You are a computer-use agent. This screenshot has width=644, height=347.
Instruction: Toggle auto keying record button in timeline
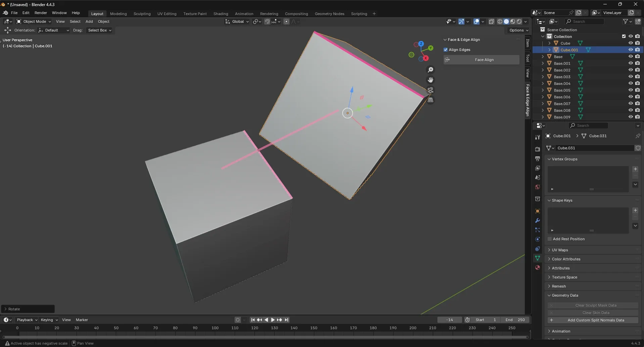pyautogui.click(x=238, y=320)
